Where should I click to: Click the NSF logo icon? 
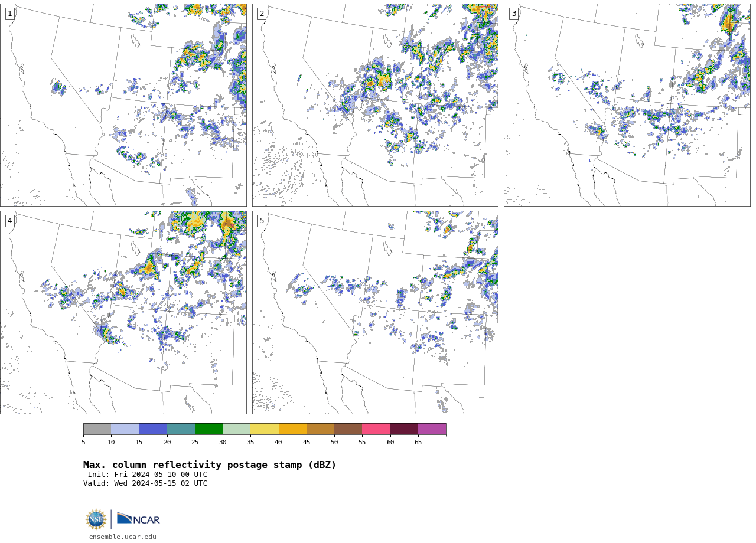point(96,519)
